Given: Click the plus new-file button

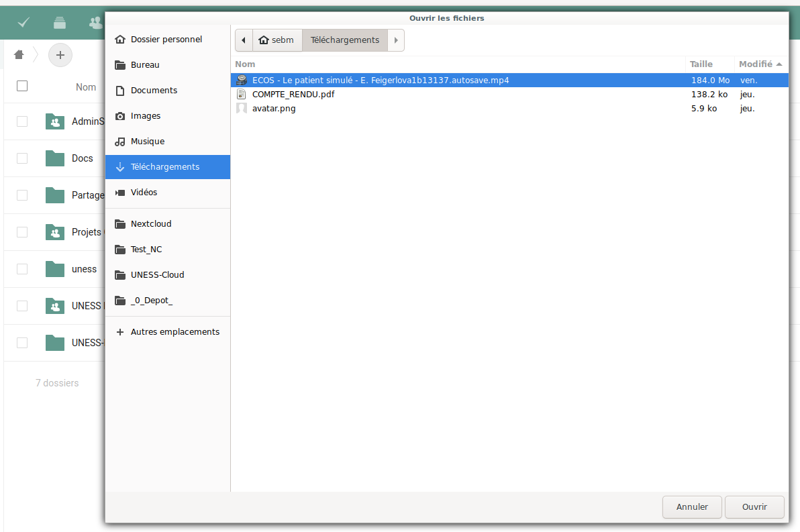Looking at the screenshot, I should pyautogui.click(x=60, y=55).
